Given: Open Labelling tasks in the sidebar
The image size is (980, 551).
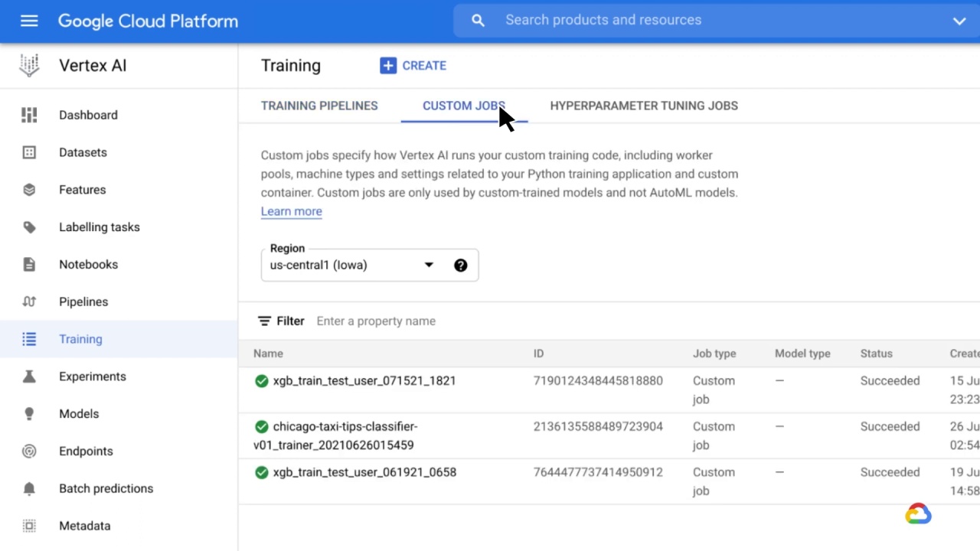Looking at the screenshot, I should click(x=100, y=227).
